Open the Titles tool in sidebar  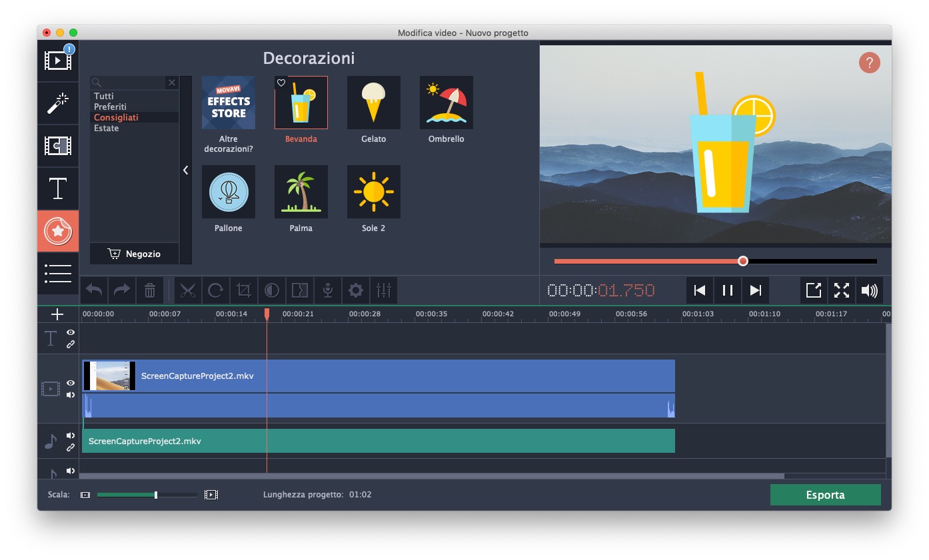[x=58, y=188]
